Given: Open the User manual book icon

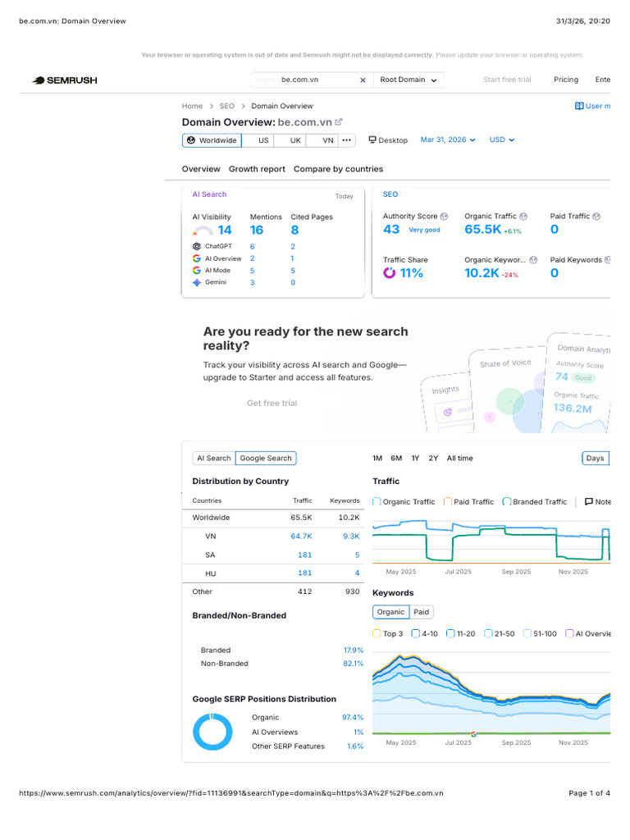Looking at the screenshot, I should [579, 106].
